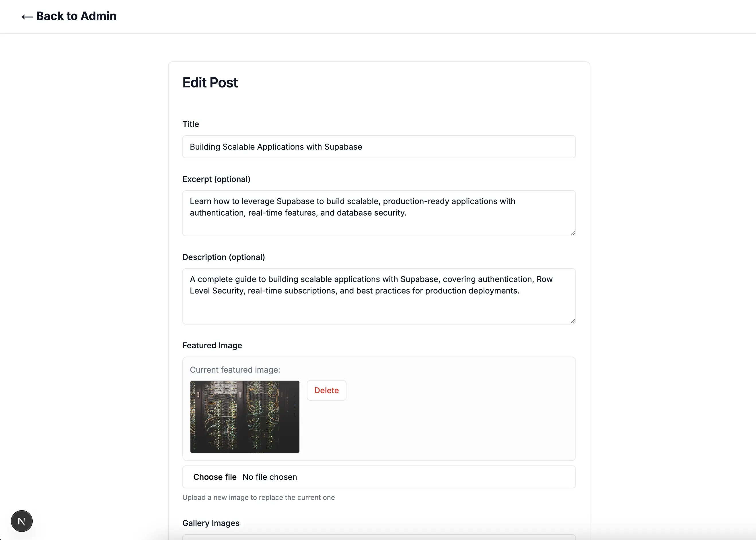
Task: Click the back arrow icon
Action: pyautogui.click(x=27, y=16)
